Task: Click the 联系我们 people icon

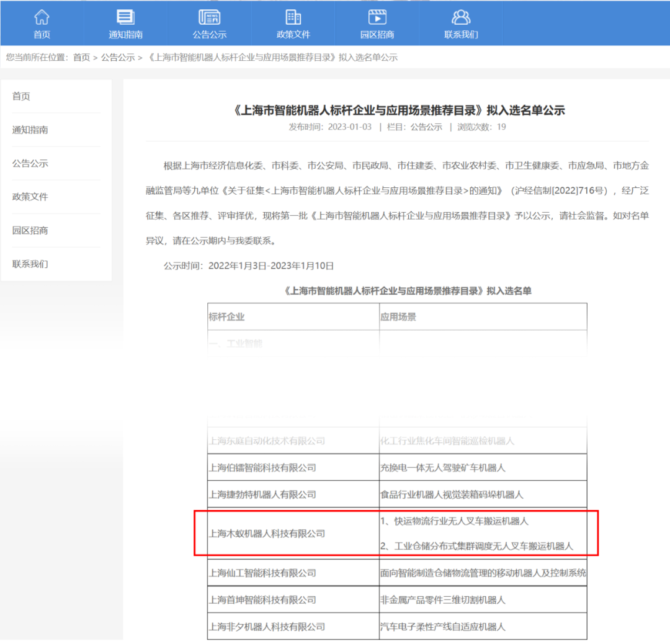Action: (x=461, y=17)
